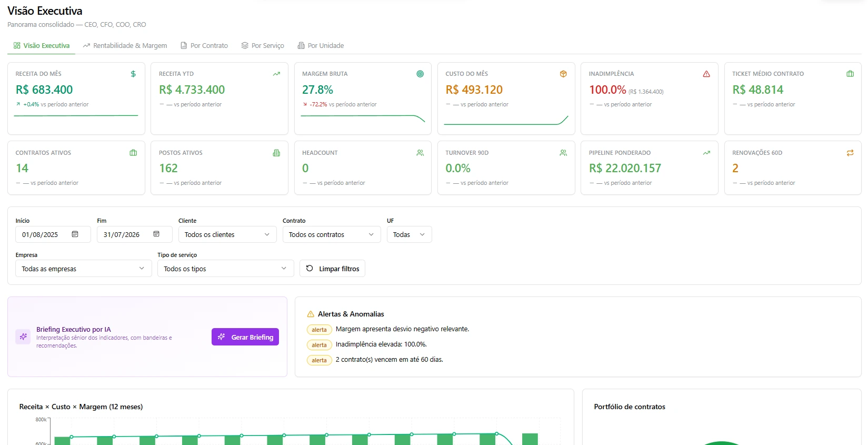Click the R$ 493.120 cost value
The width and height of the screenshot is (868, 445).
474,90
